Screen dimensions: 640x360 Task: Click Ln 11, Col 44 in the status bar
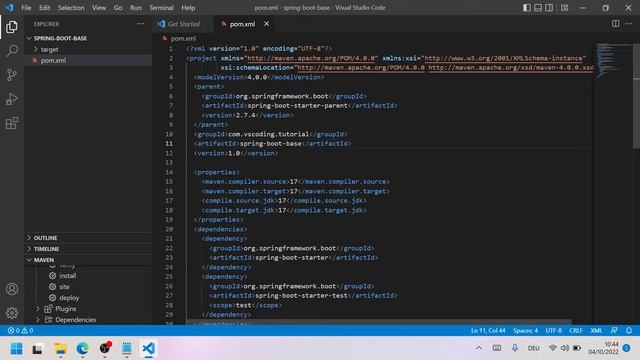pos(488,331)
